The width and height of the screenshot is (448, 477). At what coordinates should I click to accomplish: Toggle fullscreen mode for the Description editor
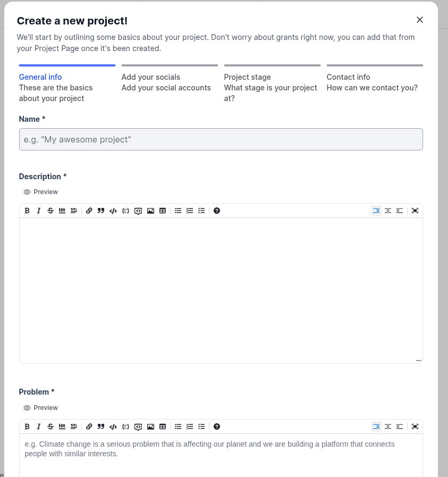(415, 211)
